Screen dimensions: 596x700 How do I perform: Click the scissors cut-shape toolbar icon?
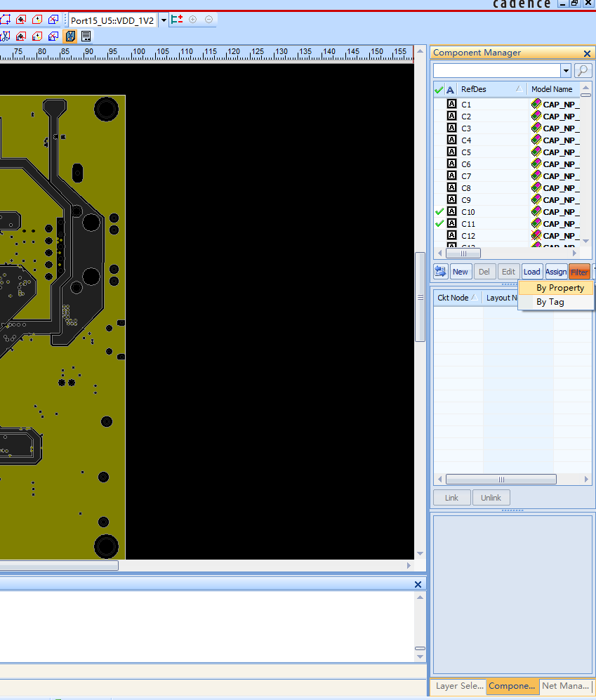(x=5, y=37)
